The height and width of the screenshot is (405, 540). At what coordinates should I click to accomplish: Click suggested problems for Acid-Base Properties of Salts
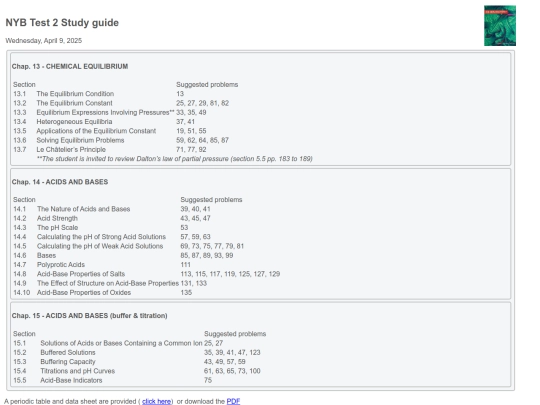pyautogui.click(x=230, y=274)
